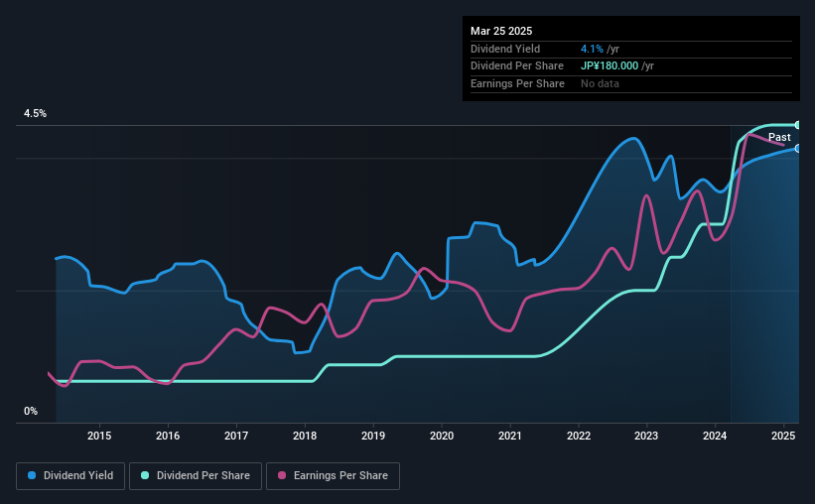Select the 2015 axis label
This screenshot has height=504, width=815.
[98, 436]
